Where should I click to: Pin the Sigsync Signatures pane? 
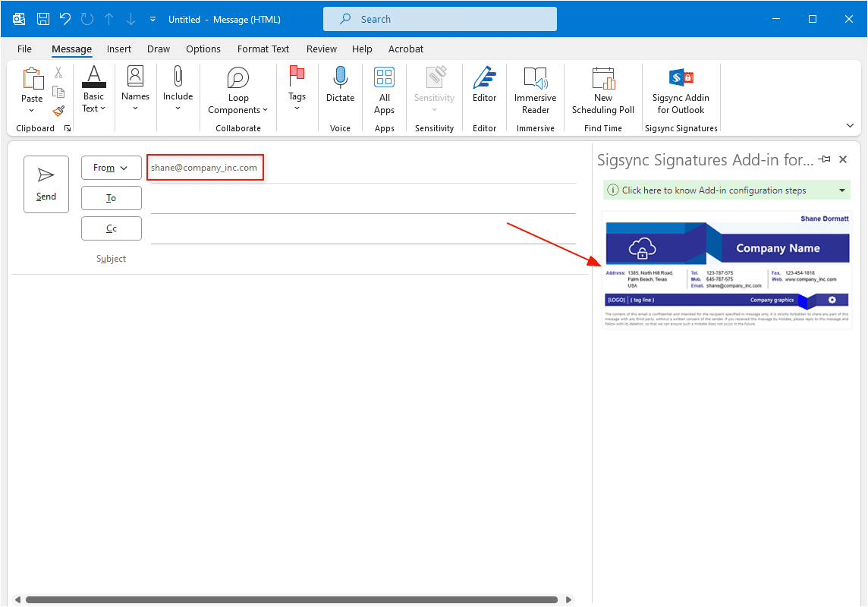click(824, 159)
